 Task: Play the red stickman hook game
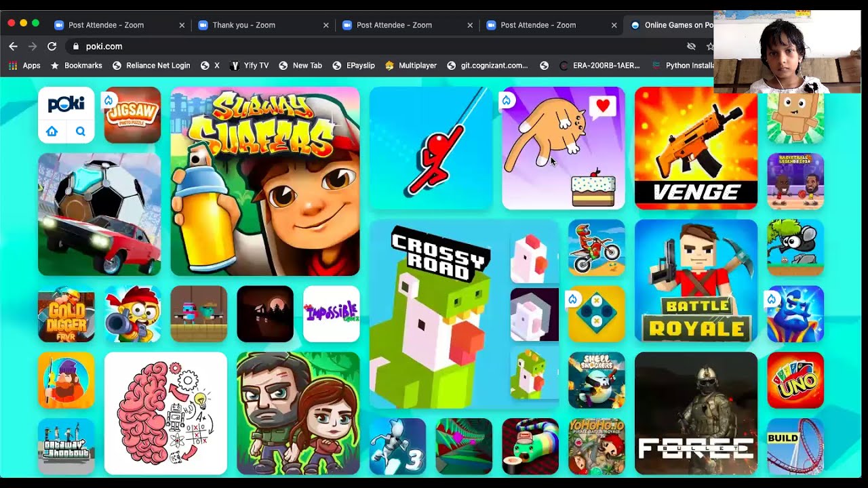431,148
